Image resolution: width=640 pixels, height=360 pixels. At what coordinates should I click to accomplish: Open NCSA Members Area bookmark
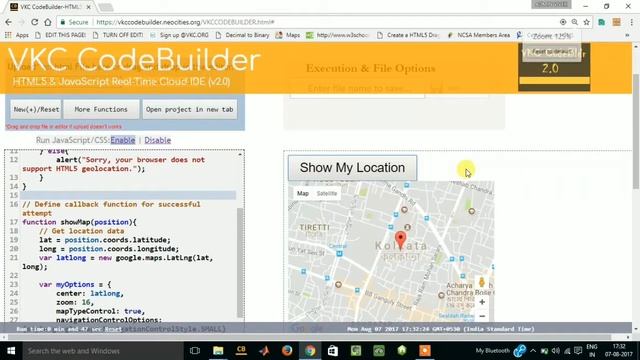479,35
